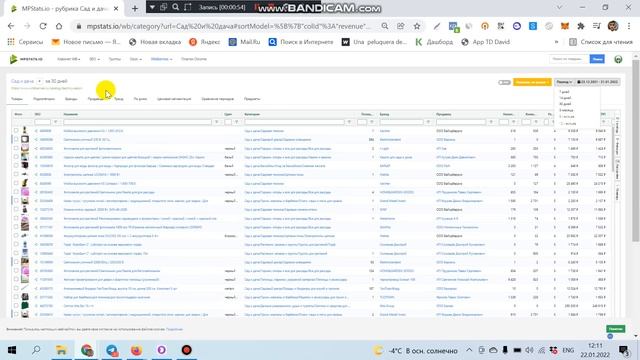Open File Explorer from taskbar
The height and width of the screenshot is (360, 640).
[x=61, y=350]
